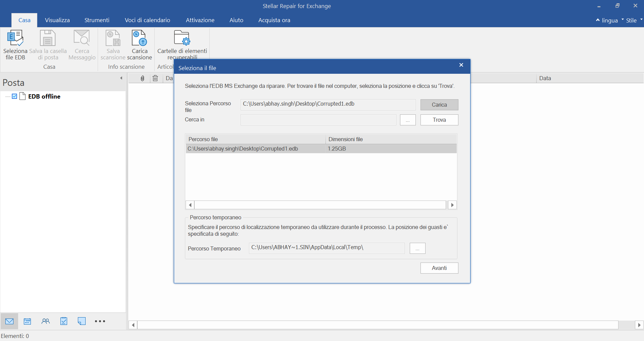Open the Aiuto tab
Image resolution: width=644 pixels, height=341 pixels.
[236, 20]
